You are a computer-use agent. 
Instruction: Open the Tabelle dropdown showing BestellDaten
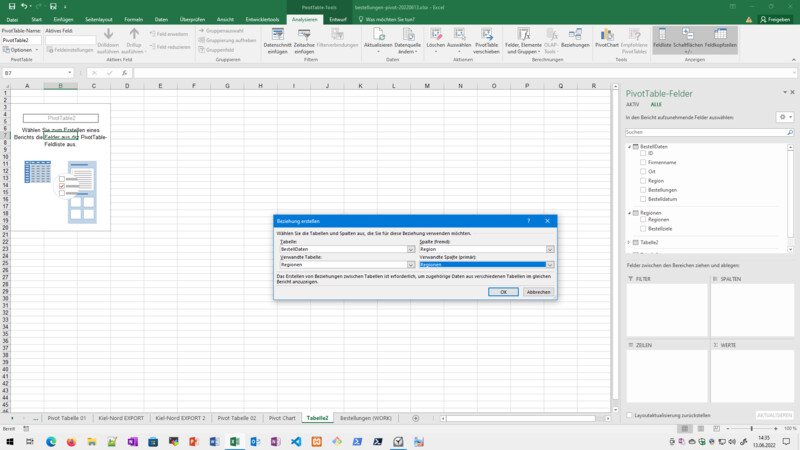click(411, 249)
